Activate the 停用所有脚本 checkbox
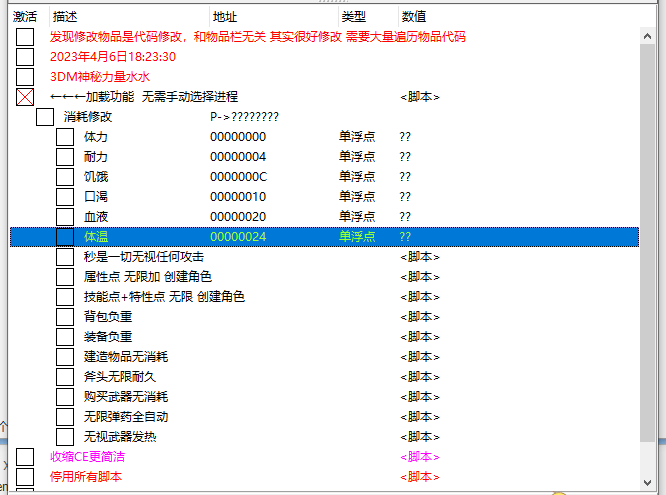Viewport: 666px width, 495px height. tap(25, 477)
